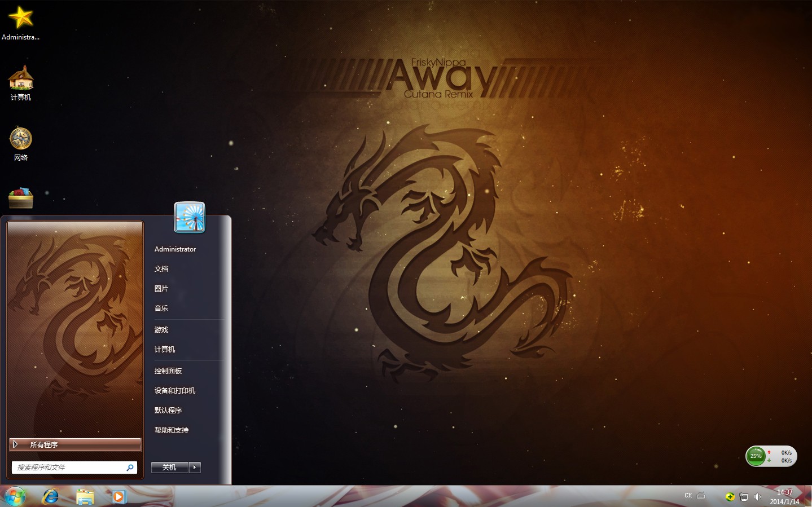Click the search magnifier icon
Image resolution: width=812 pixels, height=507 pixels.
click(130, 468)
